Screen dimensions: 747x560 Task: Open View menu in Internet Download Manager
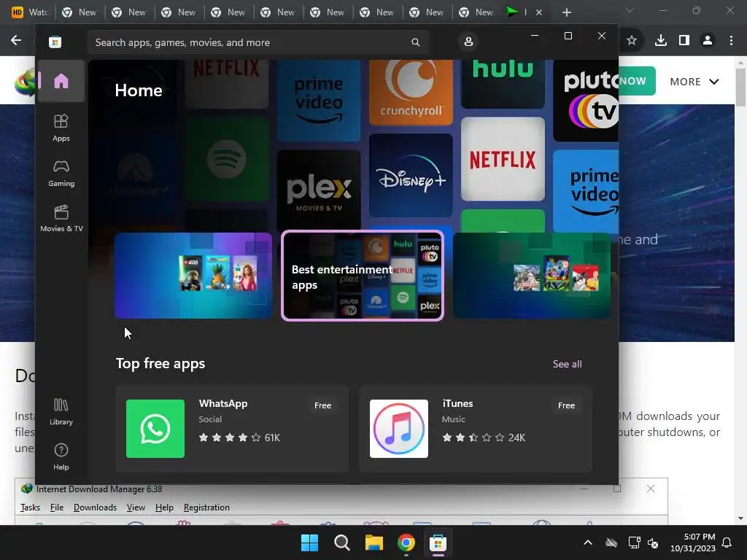point(136,507)
